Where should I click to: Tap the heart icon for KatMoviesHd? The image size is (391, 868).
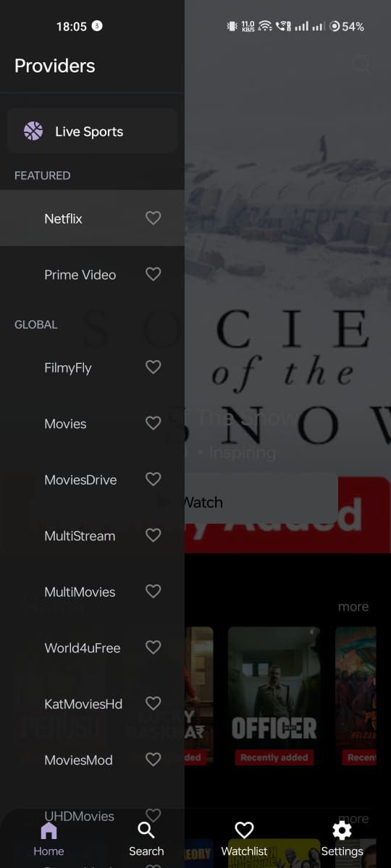pos(153,703)
